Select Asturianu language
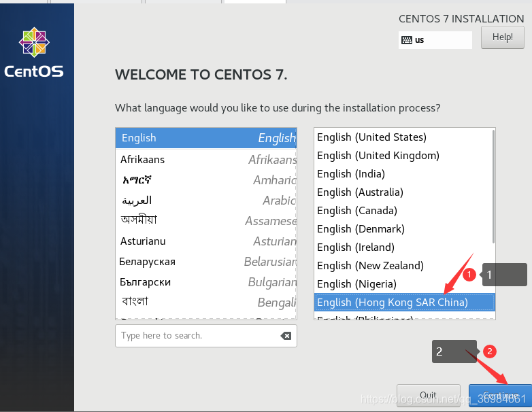The height and width of the screenshot is (412, 532). click(x=206, y=241)
